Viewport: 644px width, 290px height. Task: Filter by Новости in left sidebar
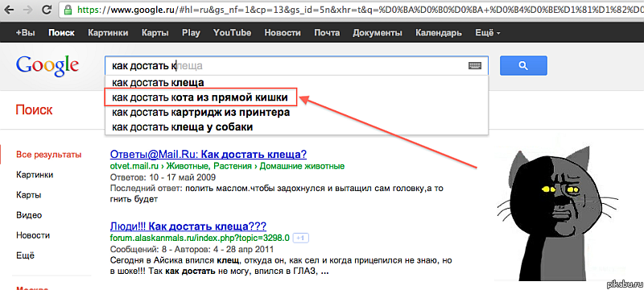pos(33,236)
